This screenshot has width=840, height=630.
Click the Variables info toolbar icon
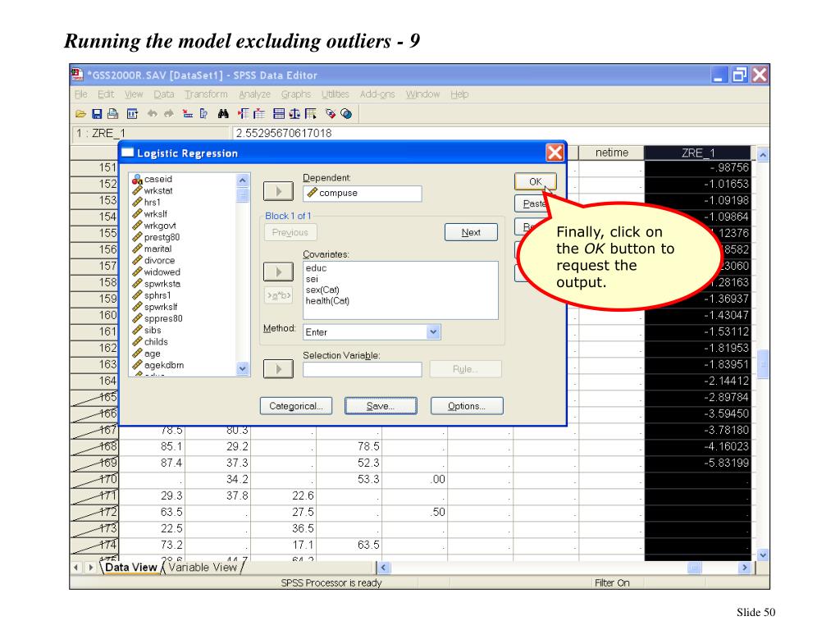(203, 113)
